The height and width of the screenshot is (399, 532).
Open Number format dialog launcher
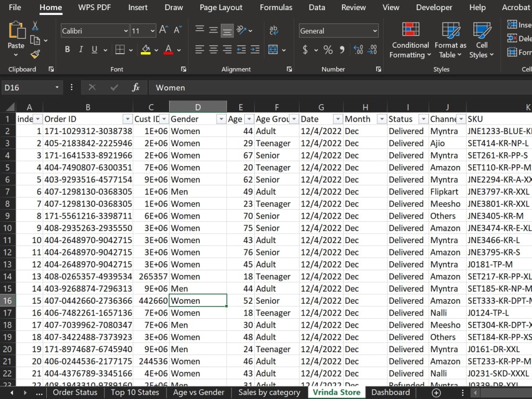[378, 69]
